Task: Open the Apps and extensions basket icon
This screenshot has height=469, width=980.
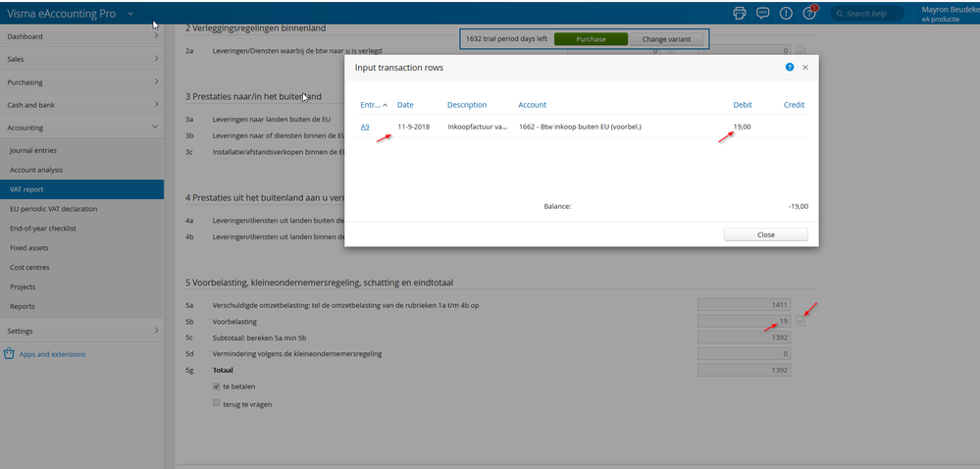Action: [10, 354]
